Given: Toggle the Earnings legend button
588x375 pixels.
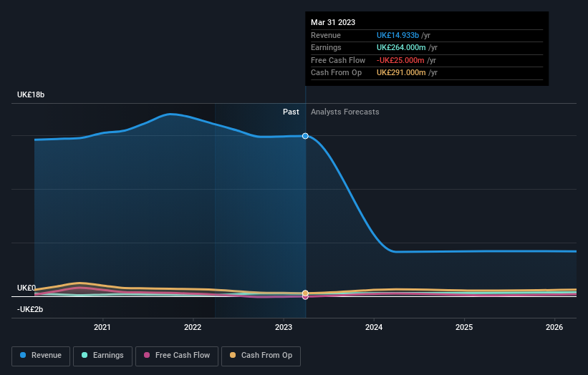Looking at the screenshot, I should pos(102,356).
